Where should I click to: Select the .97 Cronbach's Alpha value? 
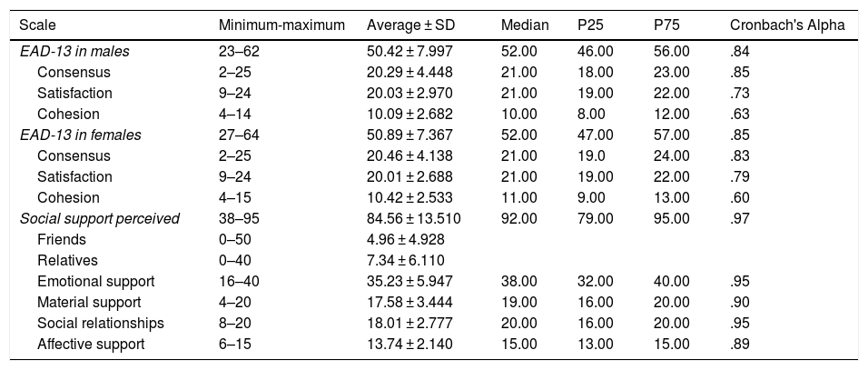pyautogui.click(x=740, y=219)
